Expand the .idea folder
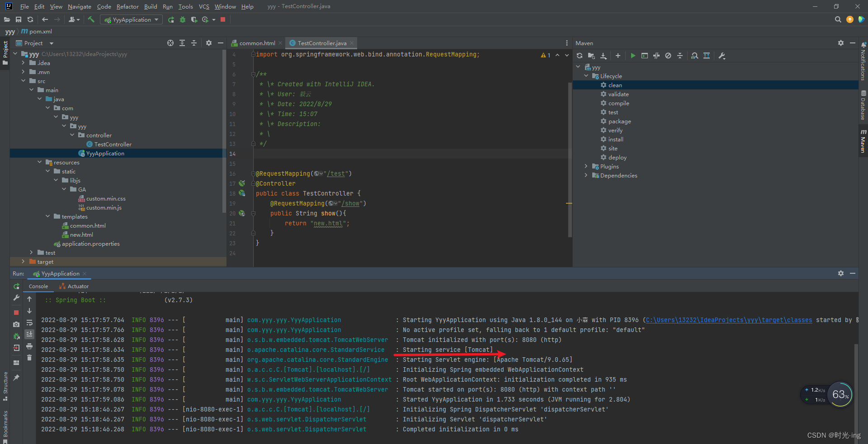 click(x=23, y=63)
